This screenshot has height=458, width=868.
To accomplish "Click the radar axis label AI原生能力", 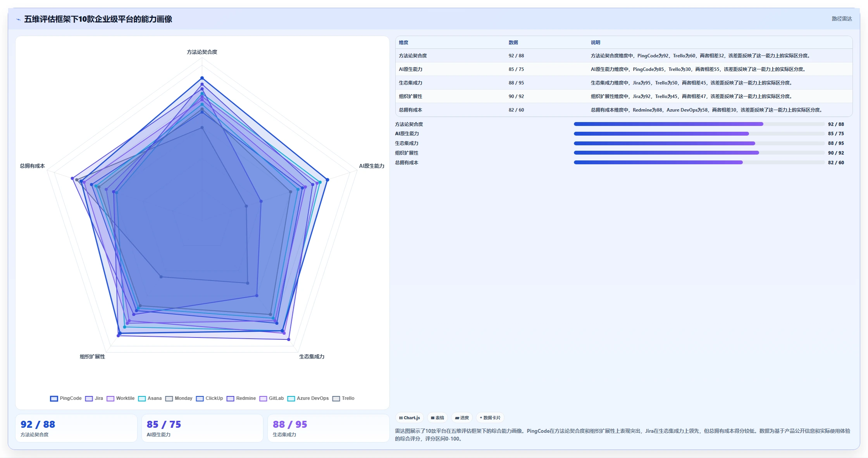I will [x=371, y=166].
